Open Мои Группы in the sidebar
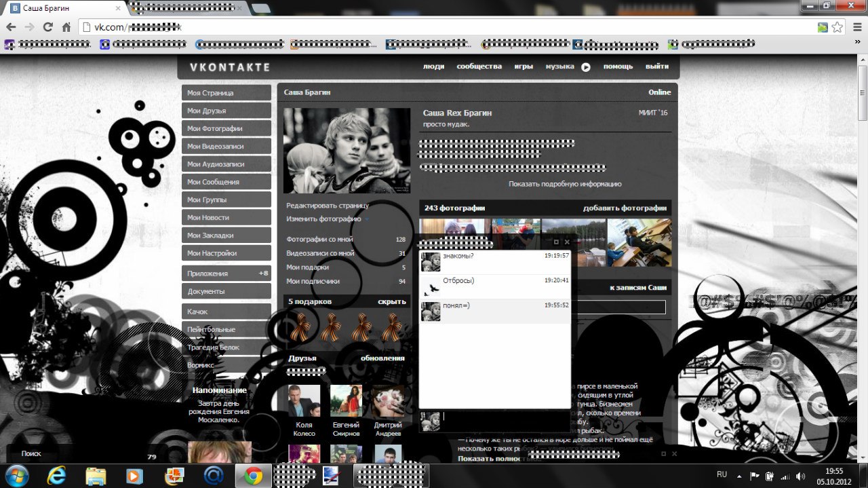The width and height of the screenshot is (868, 488). point(226,200)
